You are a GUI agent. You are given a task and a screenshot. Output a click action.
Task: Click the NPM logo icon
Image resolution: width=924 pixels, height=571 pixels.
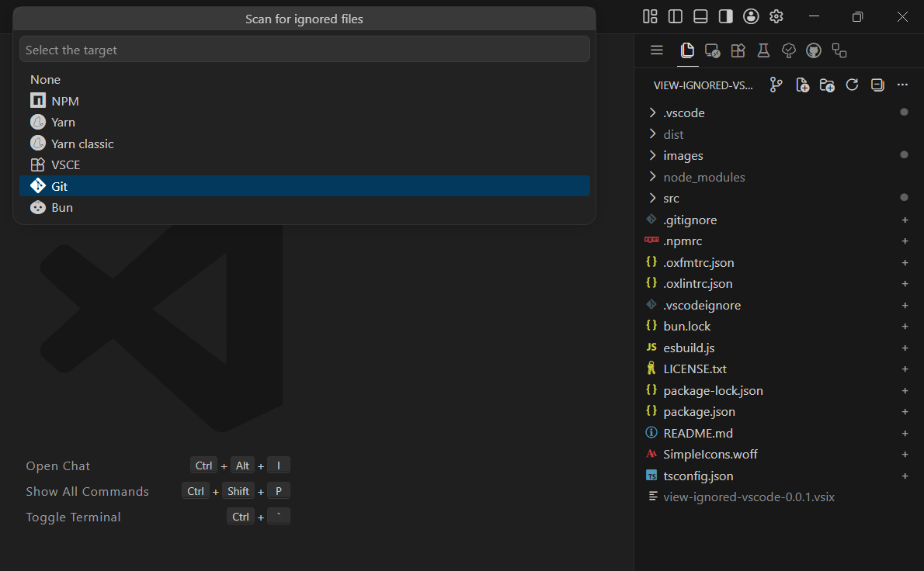click(38, 101)
